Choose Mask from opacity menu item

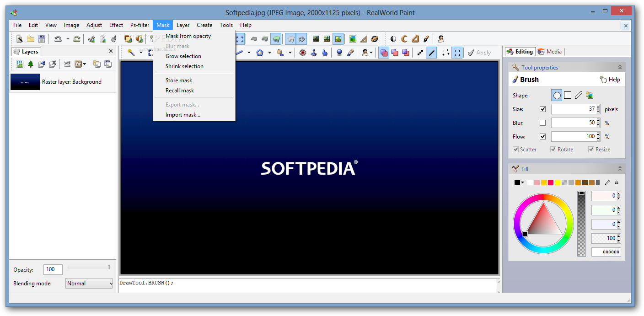point(188,36)
